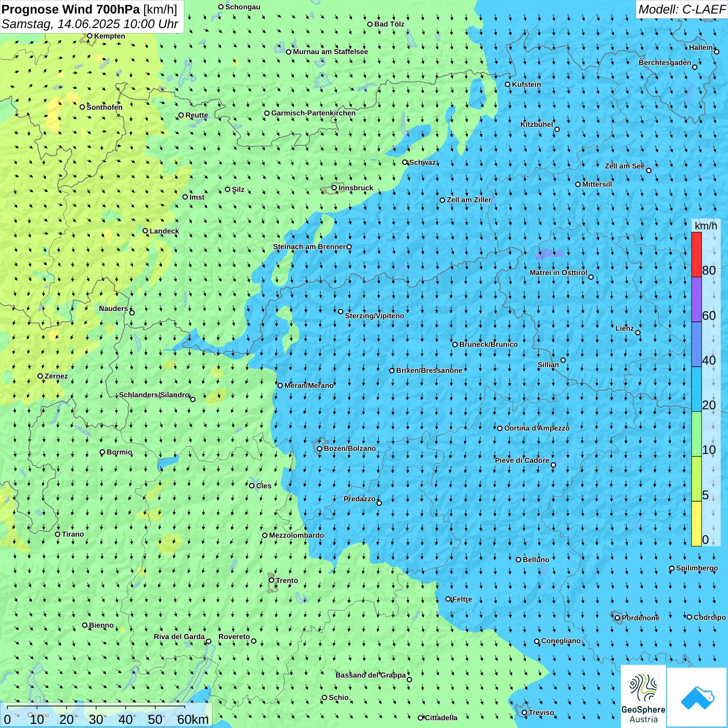Click the Sillian label
Image resolution: width=728 pixels, height=728 pixels.
tap(548, 365)
